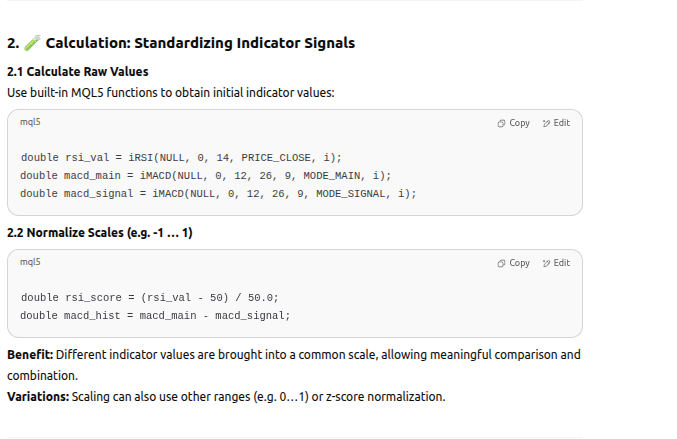Click the "double rsi_score" code line

(x=149, y=298)
